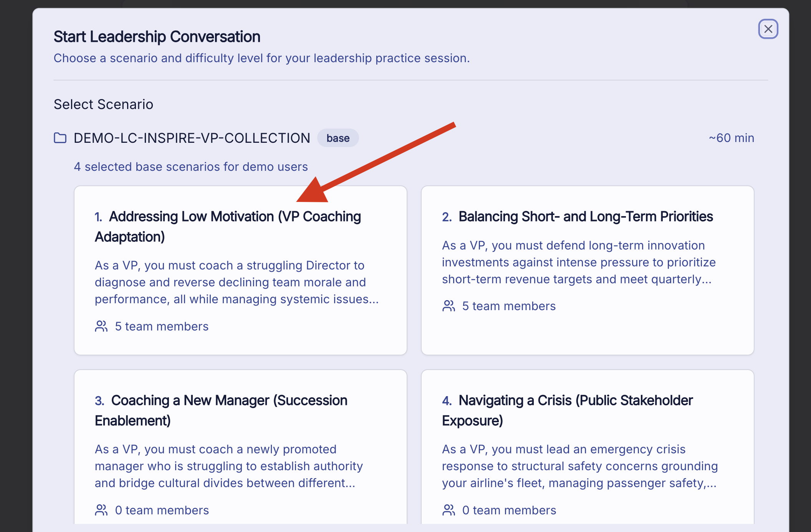Screen dimensions: 811x532
Task: Click the team members icon in scenario 2
Action: click(x=449, y=306)
